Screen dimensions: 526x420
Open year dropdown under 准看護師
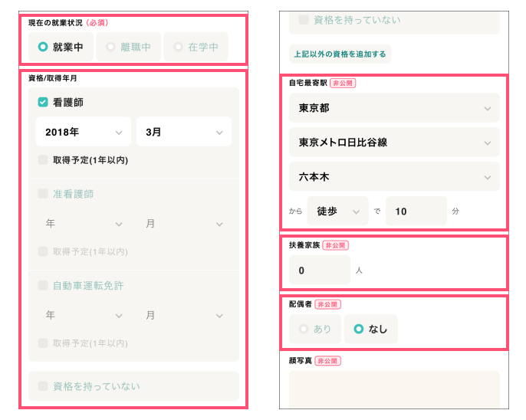83,224
